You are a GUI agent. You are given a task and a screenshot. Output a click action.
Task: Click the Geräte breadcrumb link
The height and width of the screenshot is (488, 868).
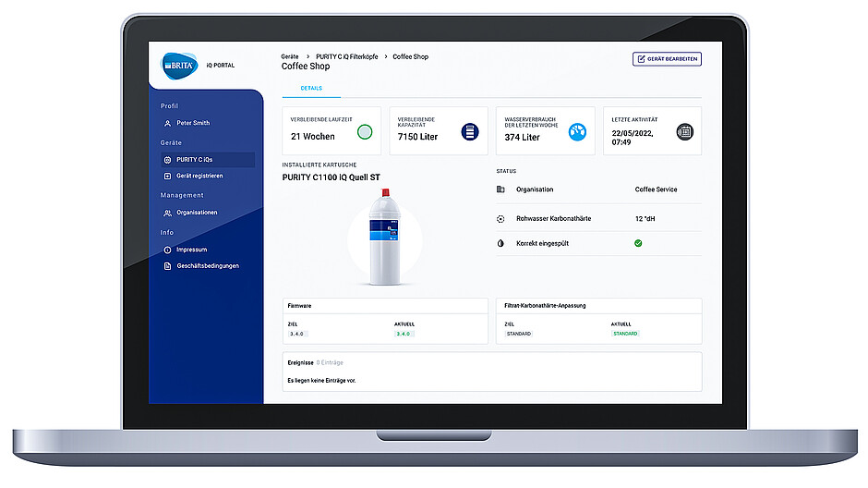[290, 56]
